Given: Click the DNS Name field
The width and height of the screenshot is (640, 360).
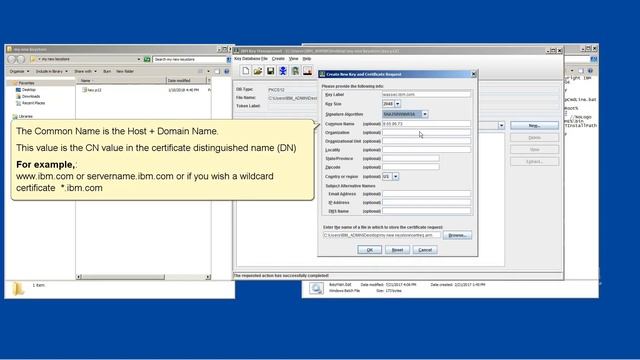Looking at the screenshot, I should [426, 211].
